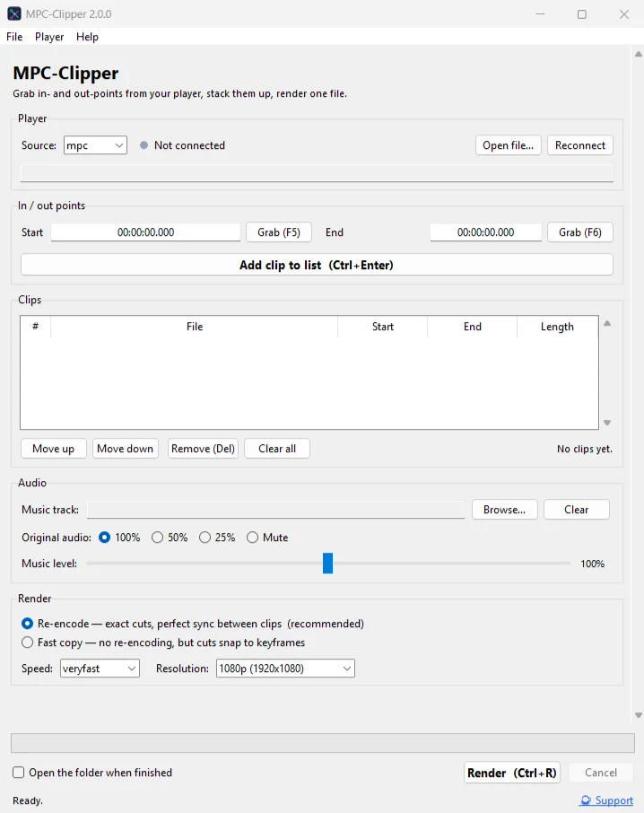Click clips list scroll up arrow

coord(607,324)
